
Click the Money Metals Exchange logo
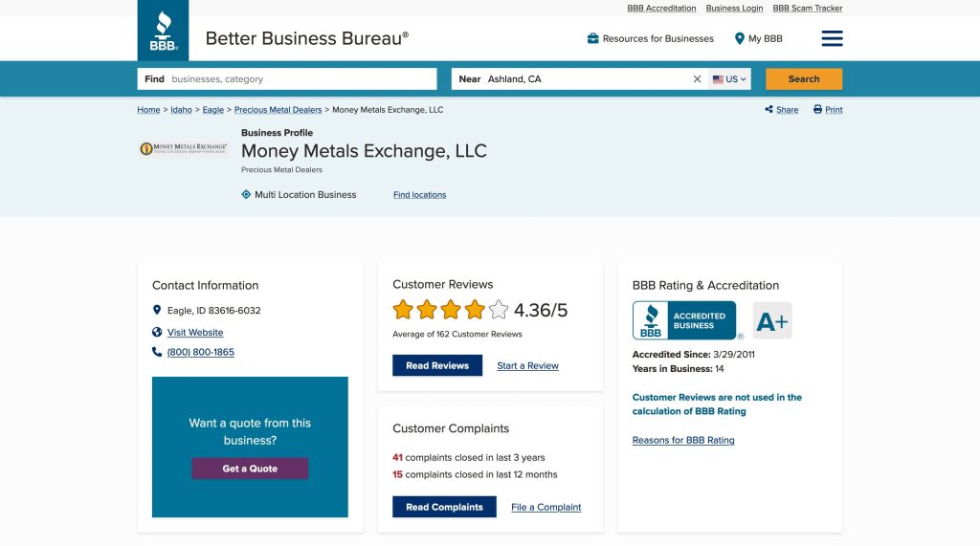click(x=184, y=148)
